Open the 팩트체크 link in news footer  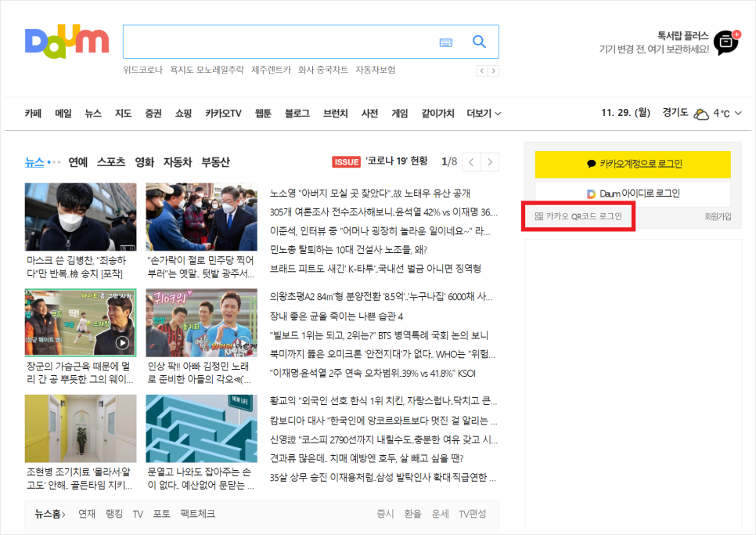click(x=197, y=514)
